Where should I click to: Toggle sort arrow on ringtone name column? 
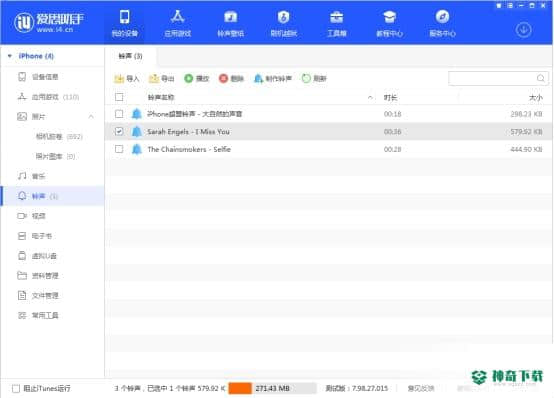point(370,97)
